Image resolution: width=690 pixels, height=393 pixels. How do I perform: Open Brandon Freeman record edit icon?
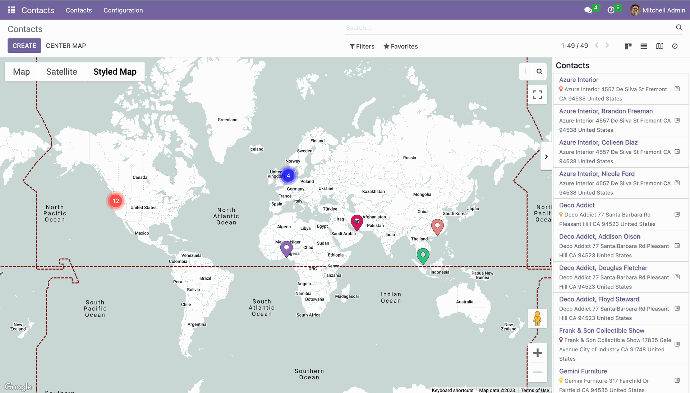point(677,120)
